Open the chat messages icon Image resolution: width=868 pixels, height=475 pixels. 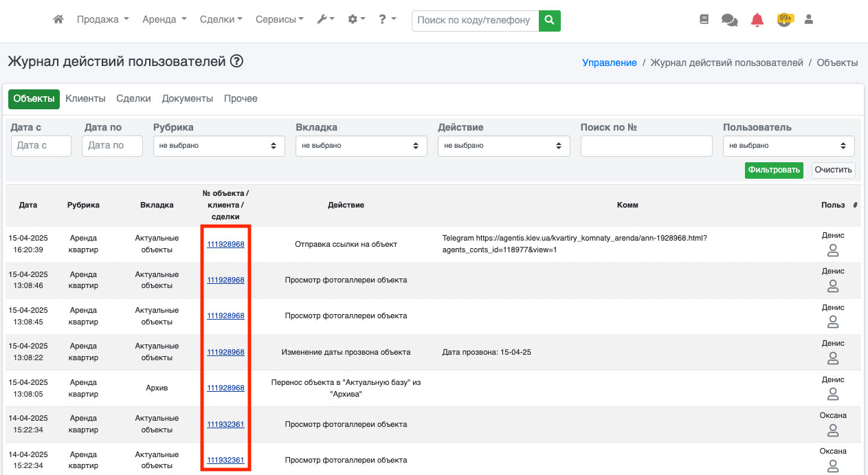pos(729,20)
